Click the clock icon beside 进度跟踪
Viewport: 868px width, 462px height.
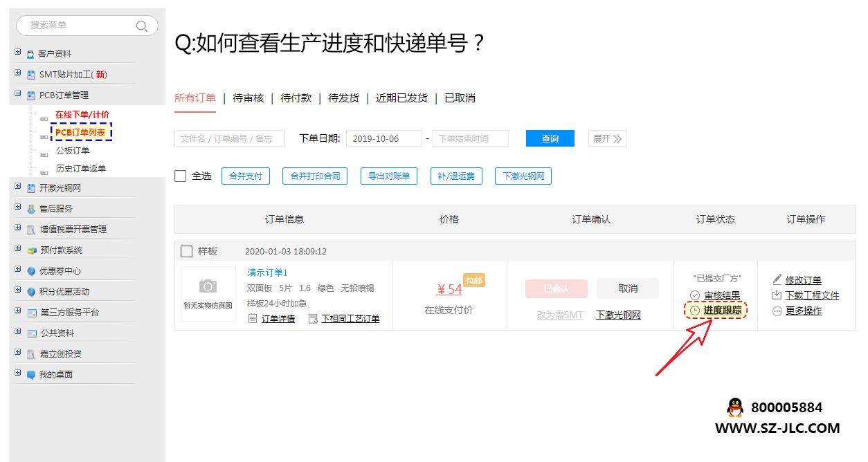(695, 311)
